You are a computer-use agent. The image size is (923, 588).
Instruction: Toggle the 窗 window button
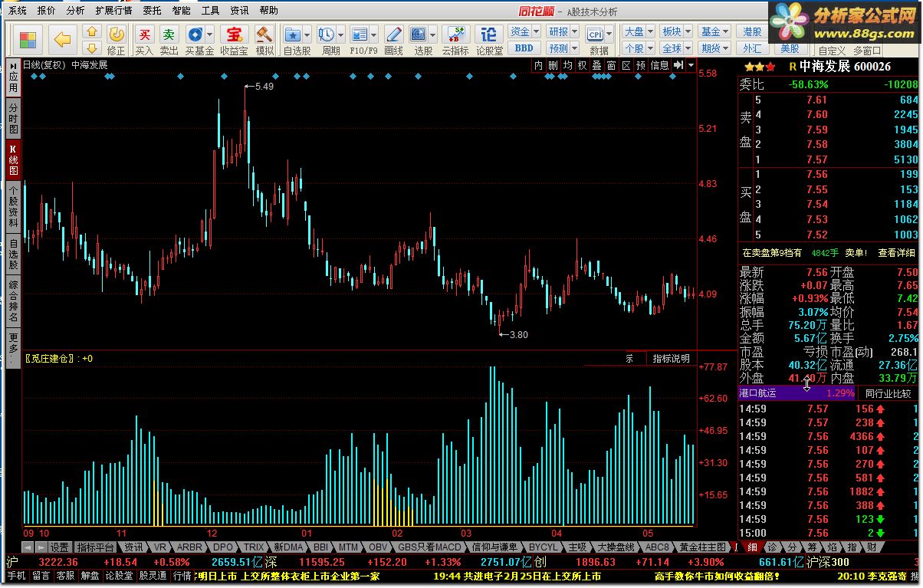pos(612,65)
